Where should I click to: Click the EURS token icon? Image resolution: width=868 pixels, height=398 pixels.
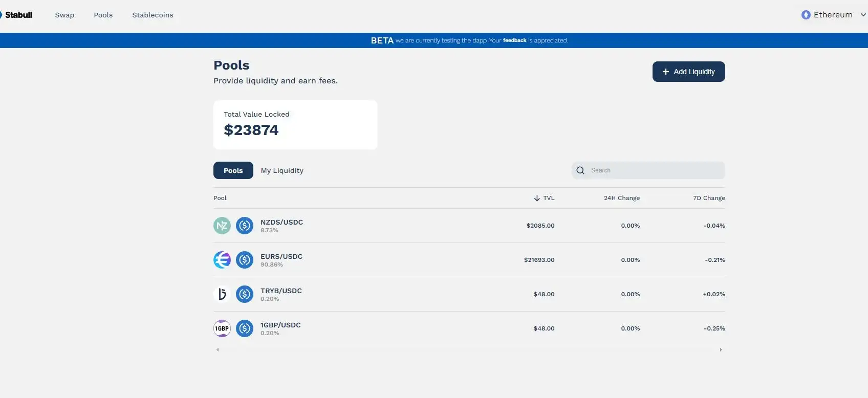pos(222,260)
